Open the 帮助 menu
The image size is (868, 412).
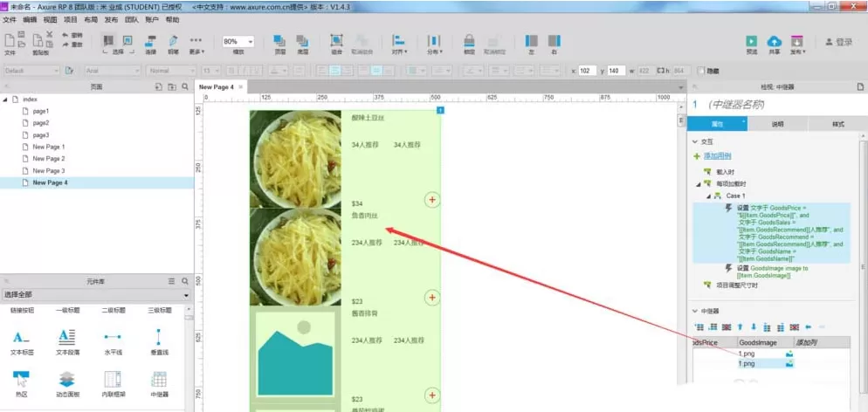(x=172, y=19)
